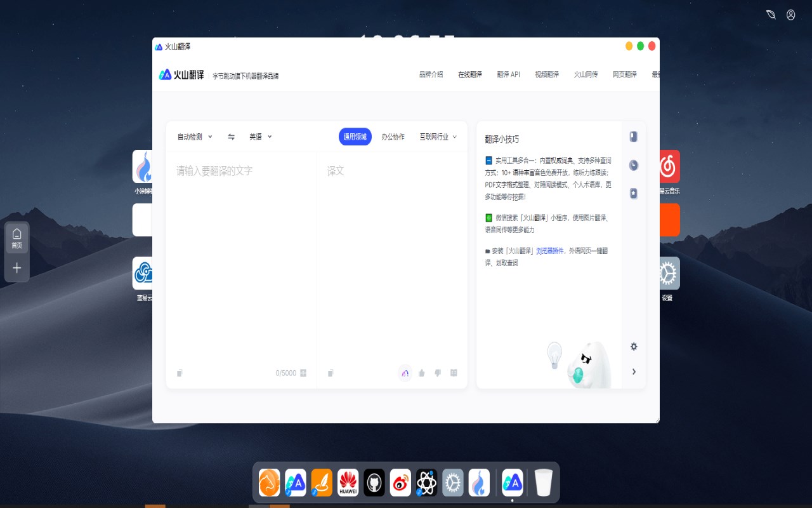This screenshot has height=508, width=812.
Task: Click the 火山翻译 logo in header
Action: click(181, 74)
